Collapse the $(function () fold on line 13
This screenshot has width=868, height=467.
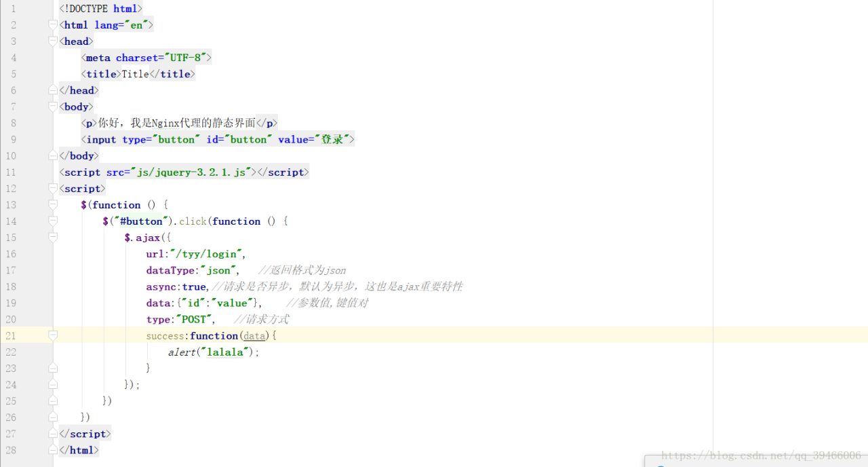click(53, 205)
